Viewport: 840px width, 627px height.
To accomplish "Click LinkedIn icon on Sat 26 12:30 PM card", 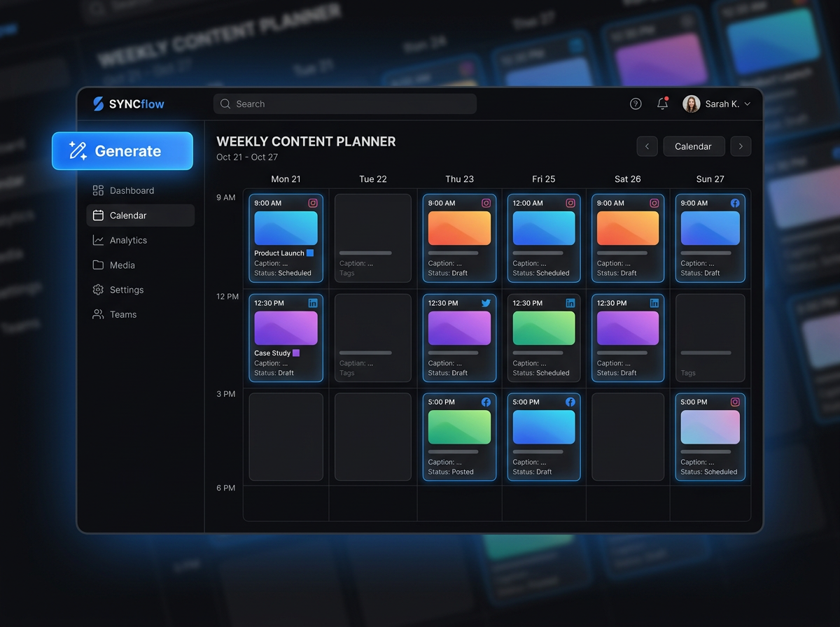I will pos(654,303).
